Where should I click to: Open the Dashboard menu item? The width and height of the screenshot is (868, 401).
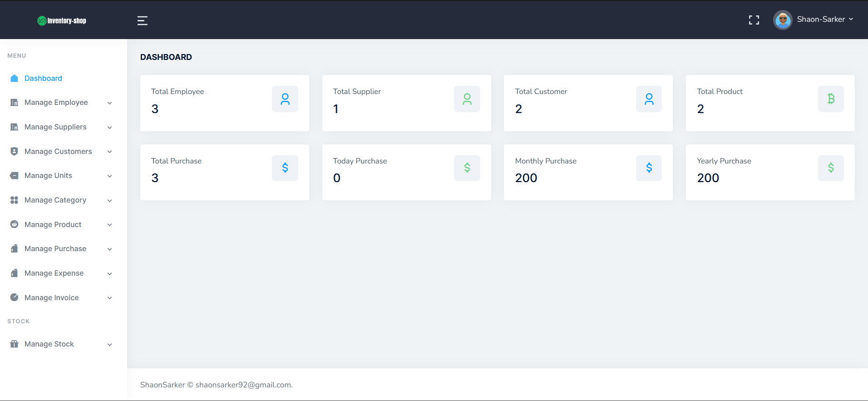click(43, 78)
